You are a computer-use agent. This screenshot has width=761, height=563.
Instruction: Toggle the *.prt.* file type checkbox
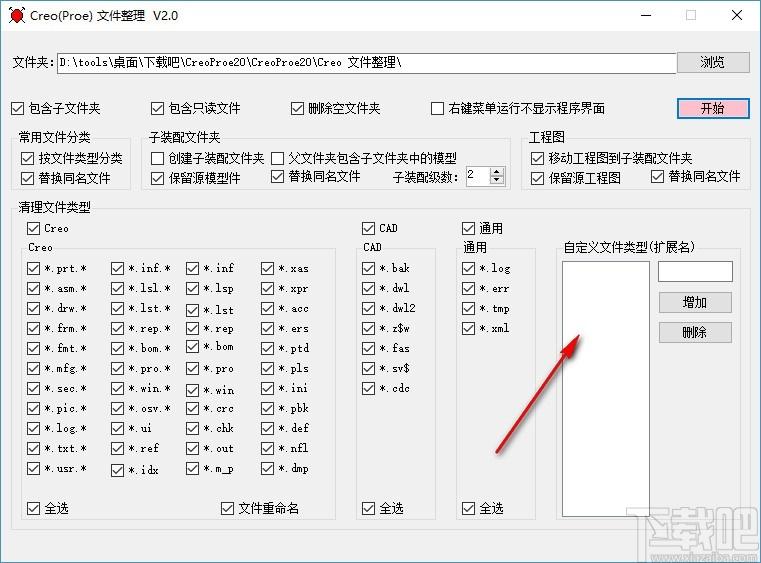(x=35, y=268)
